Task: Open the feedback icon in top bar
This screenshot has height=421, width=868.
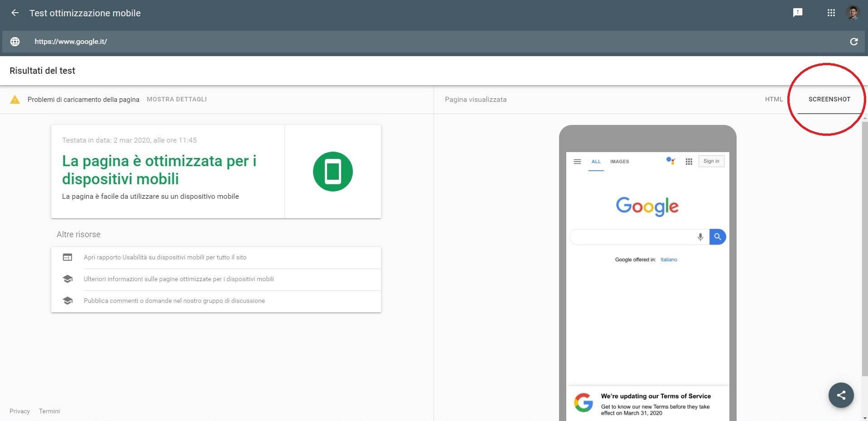Action: click(x=798, y=13)
